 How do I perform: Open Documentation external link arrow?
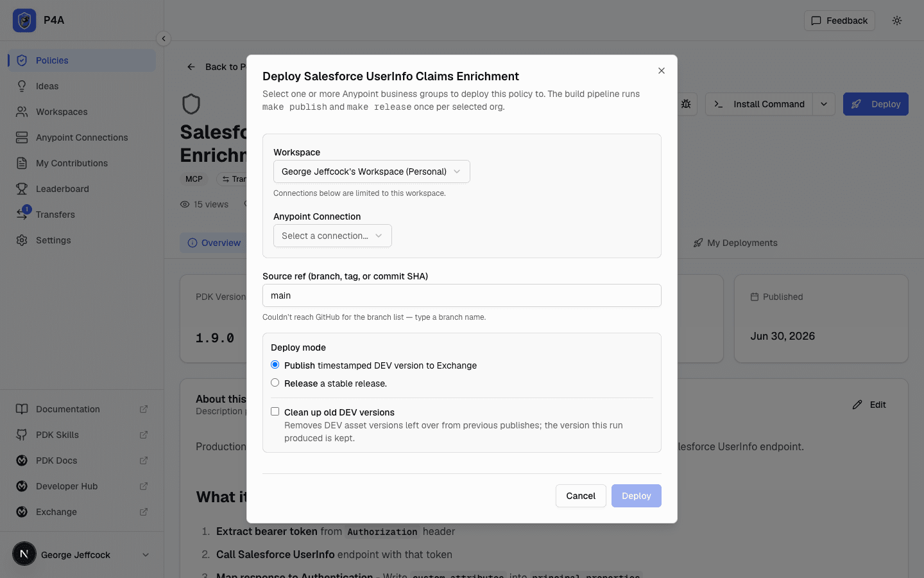point(144,409)
